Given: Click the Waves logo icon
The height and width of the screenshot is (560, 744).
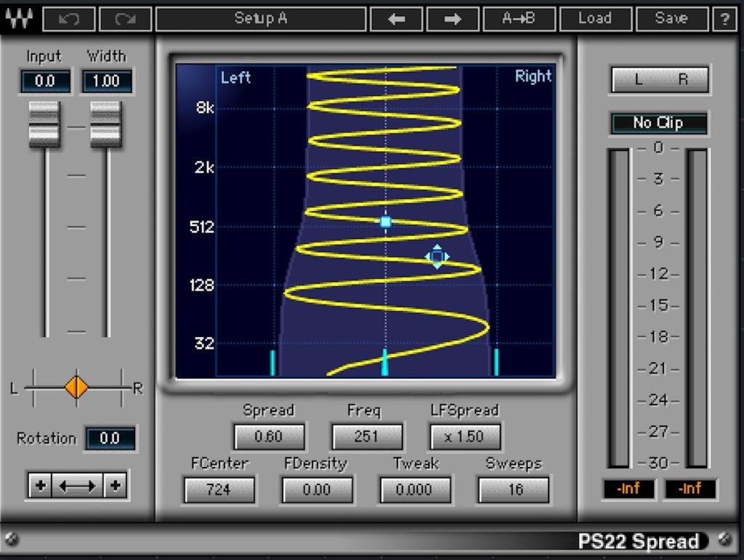Looking at the screenshot, I should point(18,19).
